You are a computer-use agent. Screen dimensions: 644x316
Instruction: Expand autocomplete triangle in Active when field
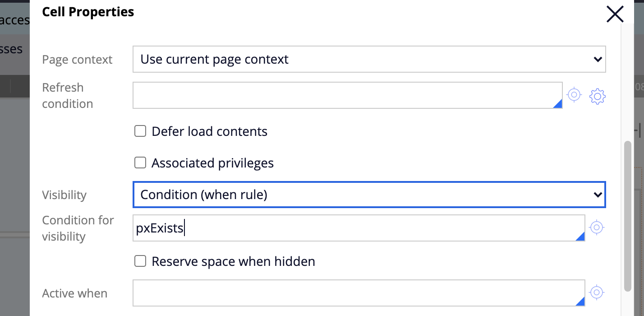[x=580, y=302]
